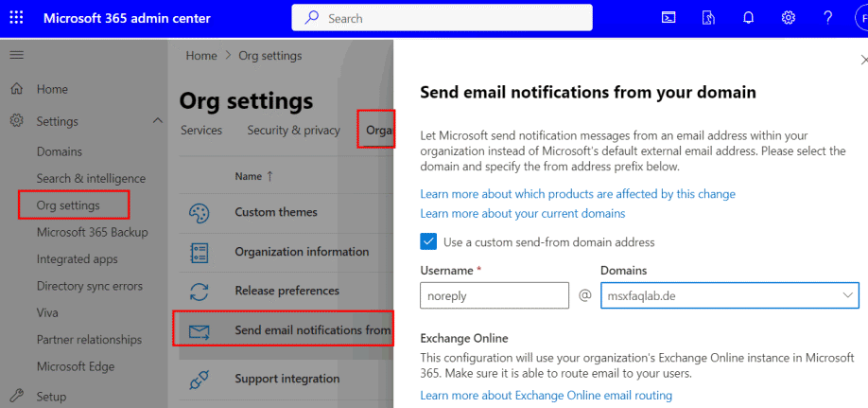Click the Custom themes palette icon
This screenshot has width=868, height=408.
click(199, 212)
